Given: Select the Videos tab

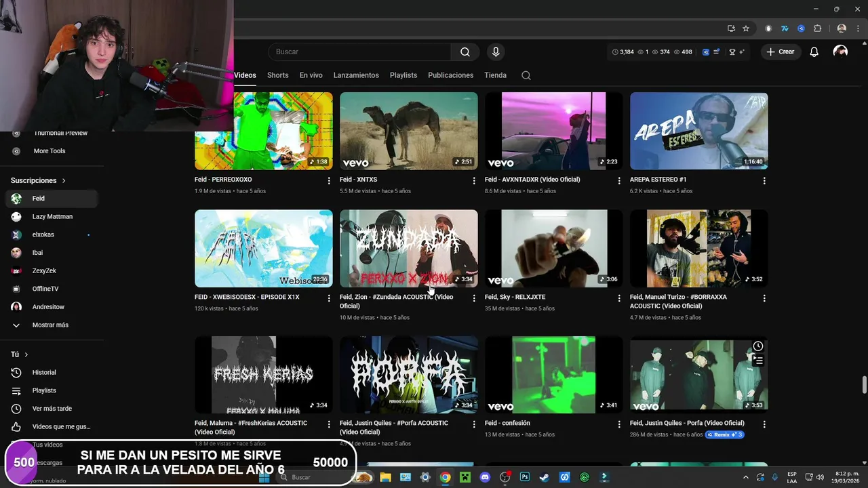Looking at the screenshot, I should click(x=245, y=75).
